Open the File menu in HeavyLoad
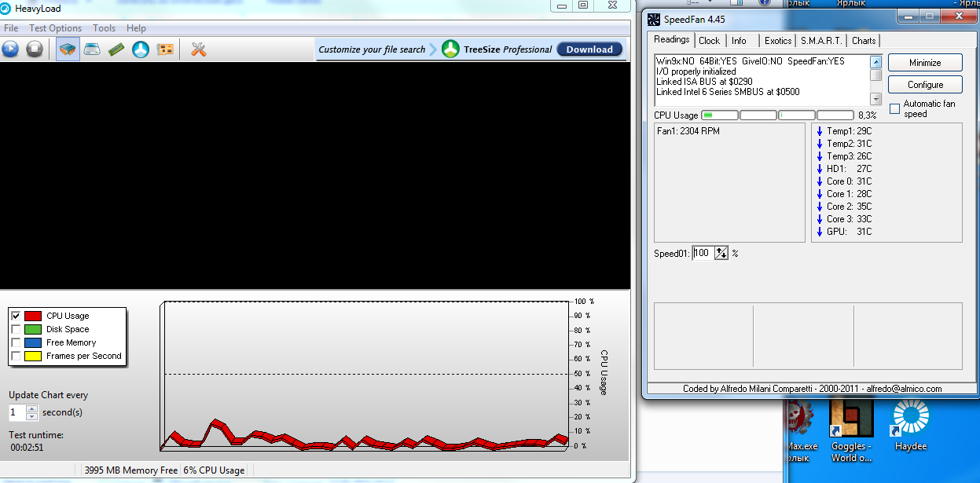 click(x=11, y=28)
